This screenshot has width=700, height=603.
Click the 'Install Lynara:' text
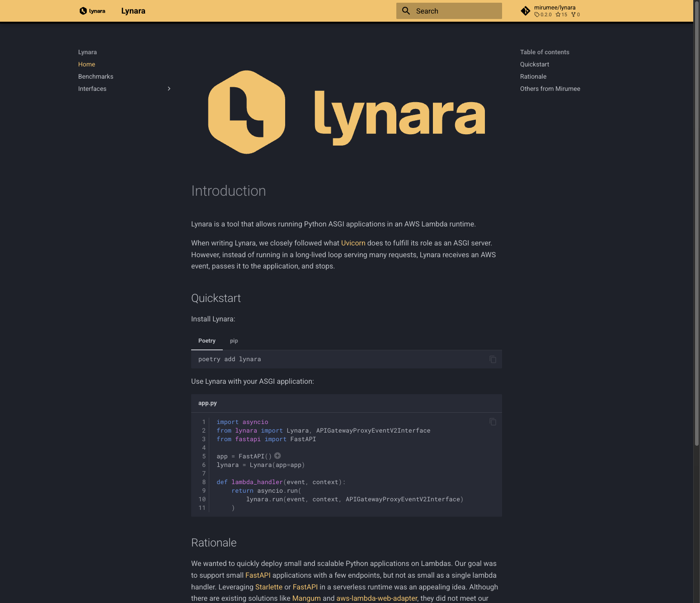pyautogui.click(x=213, y=319)
